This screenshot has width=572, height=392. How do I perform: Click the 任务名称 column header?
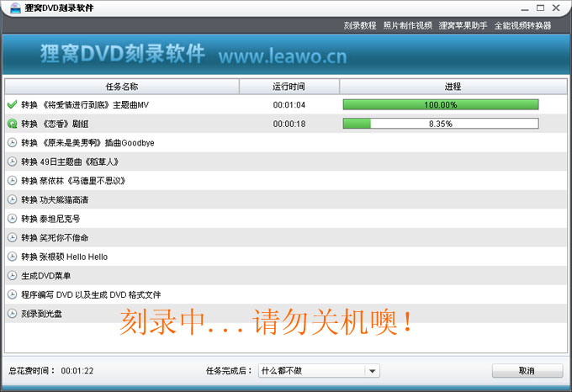pyautogui.click(x=122, y=87)
